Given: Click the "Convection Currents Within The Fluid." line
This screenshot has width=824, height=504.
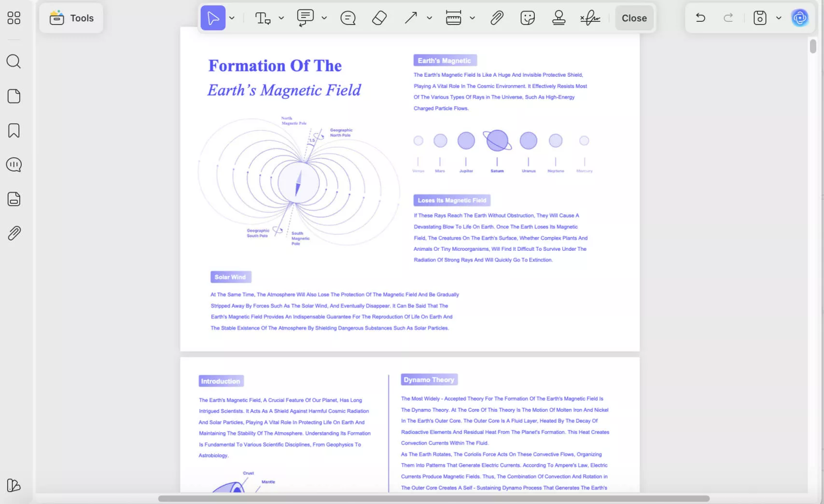Looking at the screenshot, I should coord(445,443).
